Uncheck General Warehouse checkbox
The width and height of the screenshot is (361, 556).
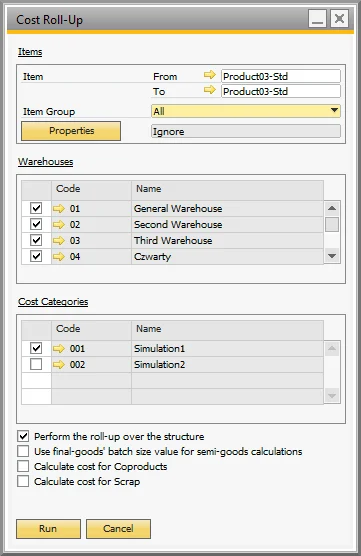click(x=36, y=208)
